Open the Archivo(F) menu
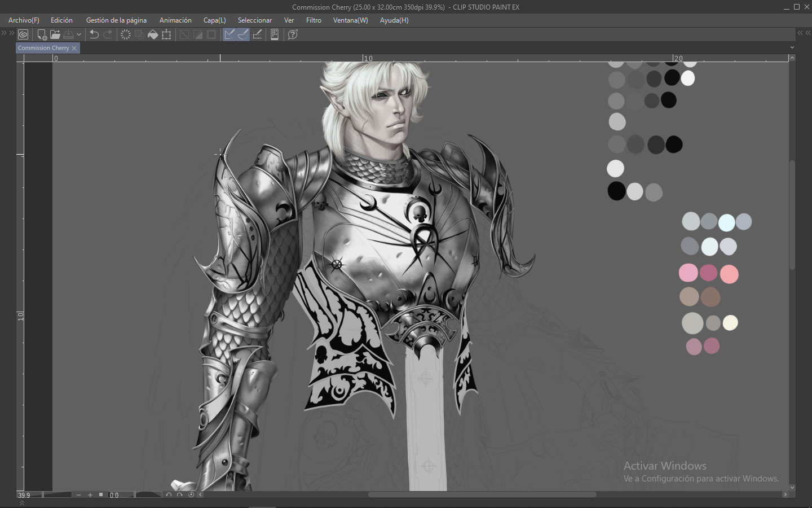Viewport: 812px width, 508px height. click(24, 20)
